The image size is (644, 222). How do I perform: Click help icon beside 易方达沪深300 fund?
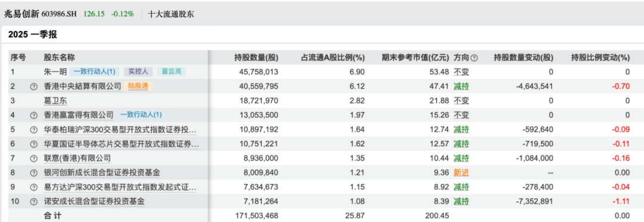33,187
